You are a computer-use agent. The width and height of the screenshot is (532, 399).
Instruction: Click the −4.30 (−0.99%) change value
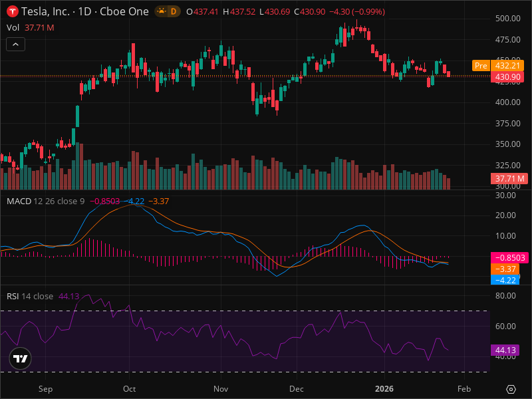click(357, 11)
